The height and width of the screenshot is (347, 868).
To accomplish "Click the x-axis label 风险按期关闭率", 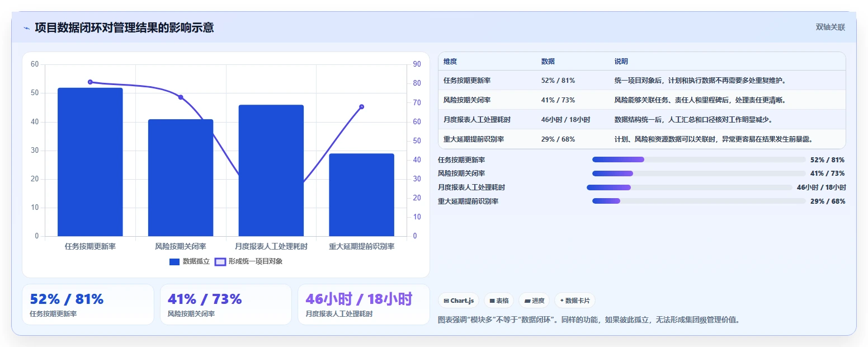I will coord(181,246).
